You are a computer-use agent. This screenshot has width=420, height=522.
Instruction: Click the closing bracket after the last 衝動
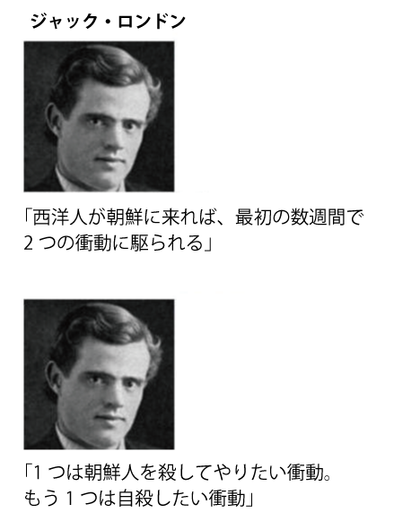click(249, 500)
